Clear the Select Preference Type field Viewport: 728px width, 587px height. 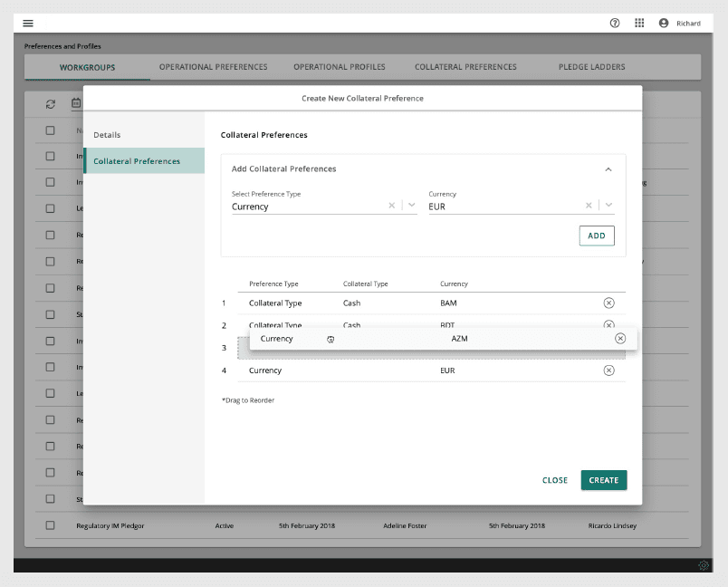pos(392,206)
